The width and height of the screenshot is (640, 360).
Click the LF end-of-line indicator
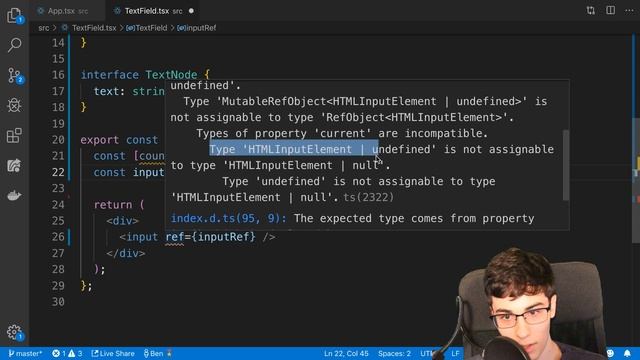[x=456, y=353]
